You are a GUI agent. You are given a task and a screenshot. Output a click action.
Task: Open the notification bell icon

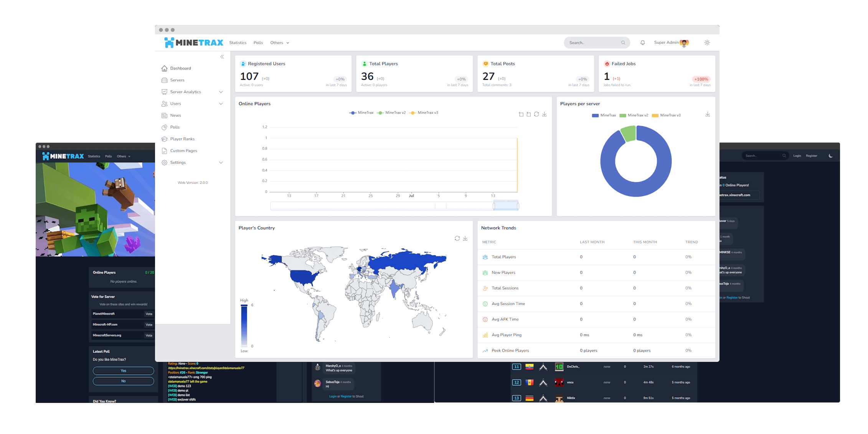tap(642, 43)
